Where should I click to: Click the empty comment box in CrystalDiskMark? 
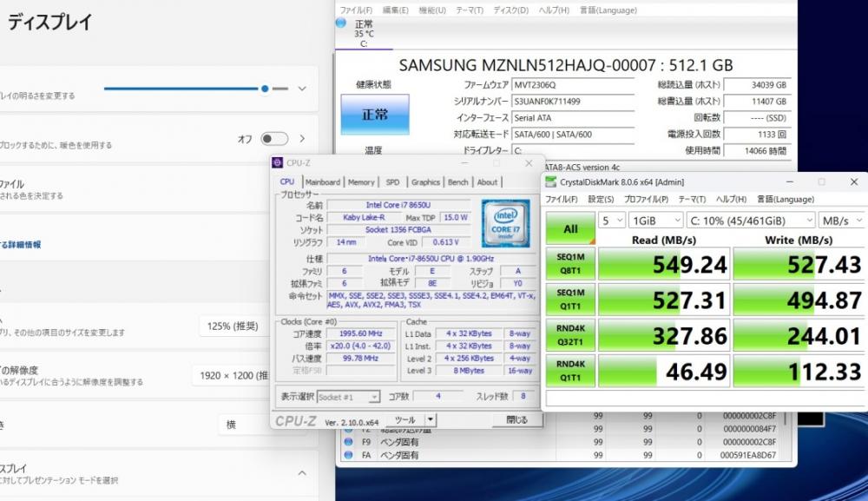[705, 398]
